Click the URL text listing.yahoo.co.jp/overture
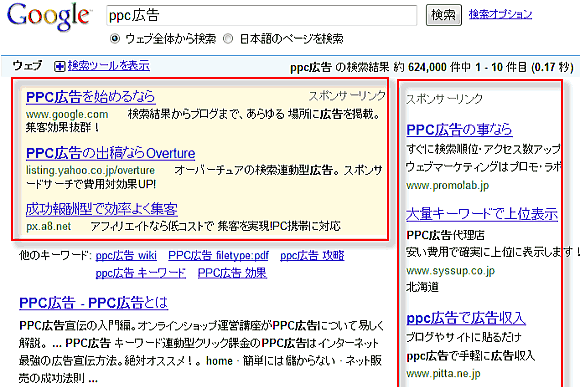This screenshot has width=580, height=387. click(x=90, y=171)
